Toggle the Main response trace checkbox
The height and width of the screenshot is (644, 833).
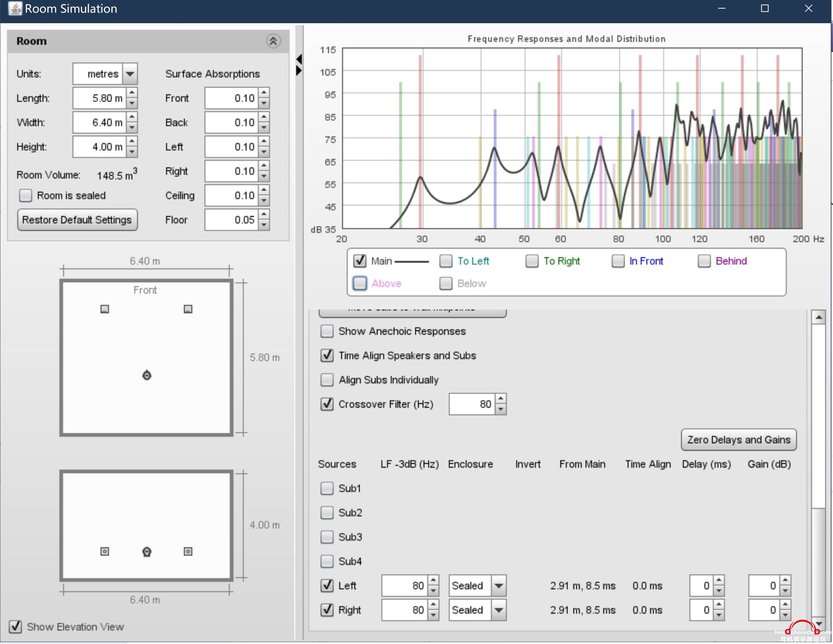[360, 261]
